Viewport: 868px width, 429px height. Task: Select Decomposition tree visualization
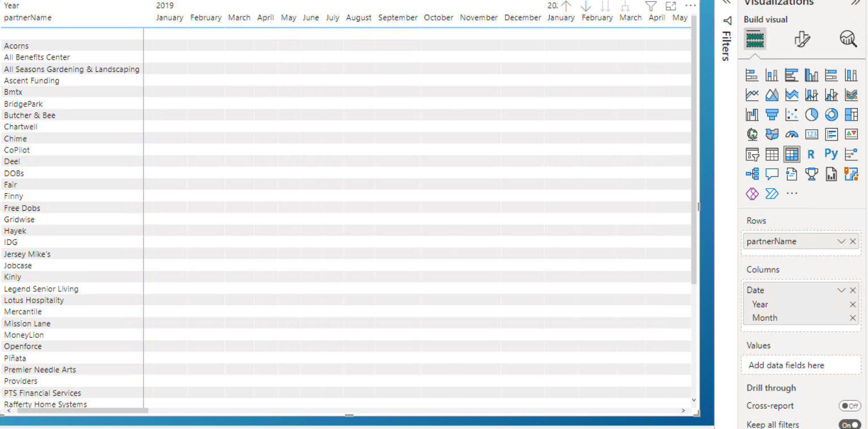(752, 174)
